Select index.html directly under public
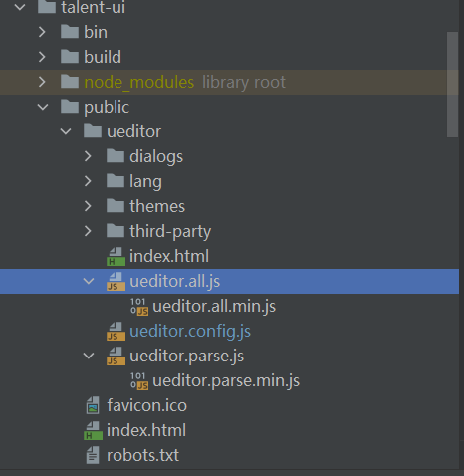The image size is (464, 476). click(146, 430)
